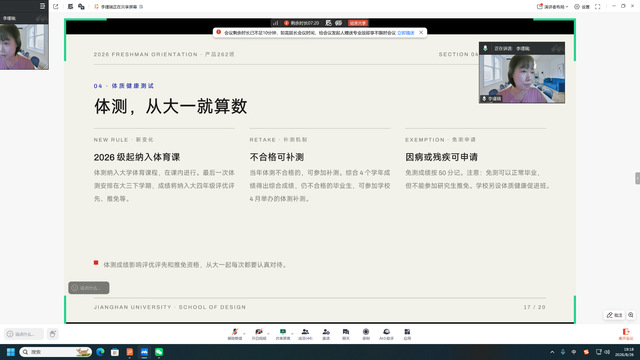Screen dimensions: 640x360
Task: Open the invite participants button
Action: click(x=326, y=334)
